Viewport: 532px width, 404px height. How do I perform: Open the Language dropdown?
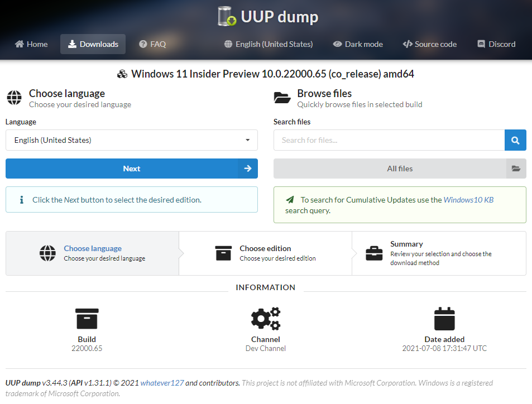(x=132, y=140)
